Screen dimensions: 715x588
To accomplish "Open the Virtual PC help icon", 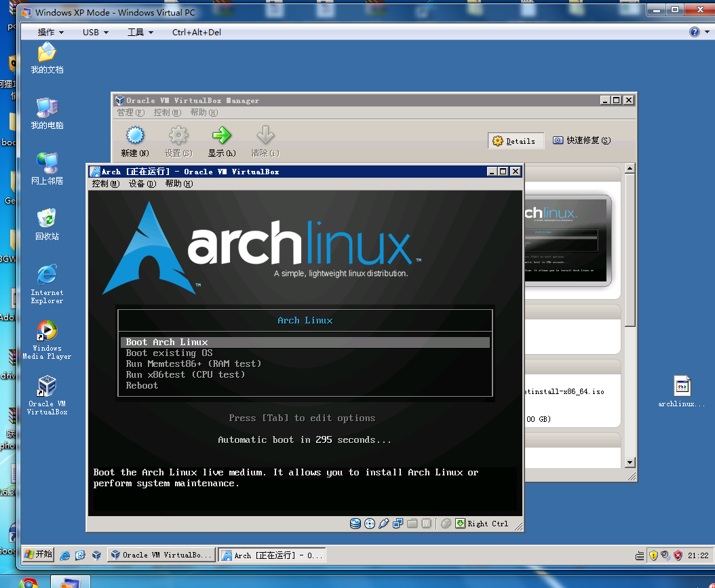I will click(695, 32).
